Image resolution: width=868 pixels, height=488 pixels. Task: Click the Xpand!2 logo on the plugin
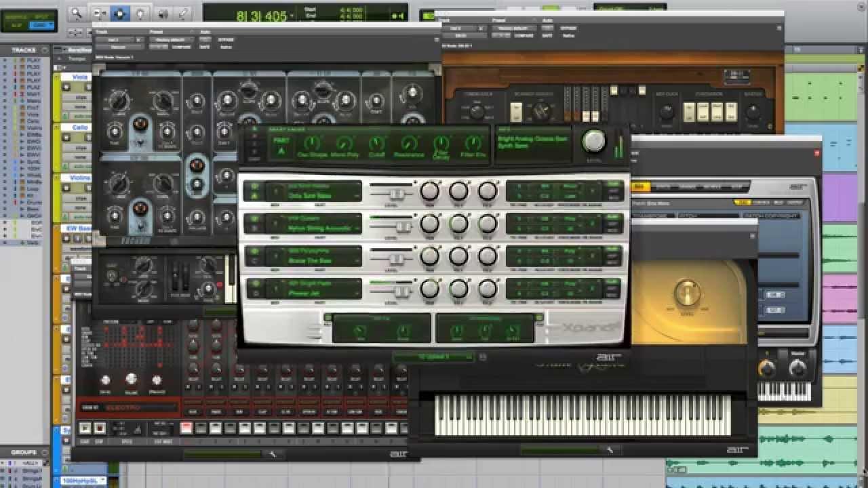[x=590, y=328]
